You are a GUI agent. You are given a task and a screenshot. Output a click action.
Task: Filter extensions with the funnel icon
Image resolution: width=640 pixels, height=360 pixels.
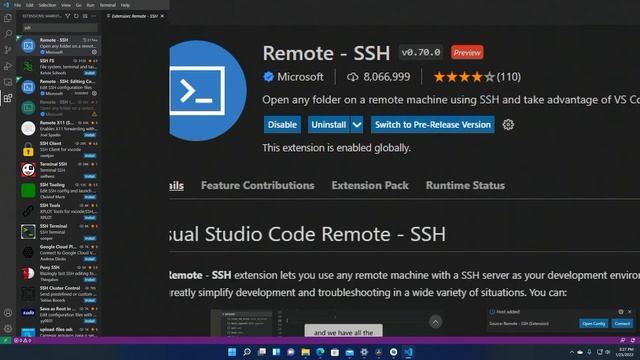tap(68, 16)
